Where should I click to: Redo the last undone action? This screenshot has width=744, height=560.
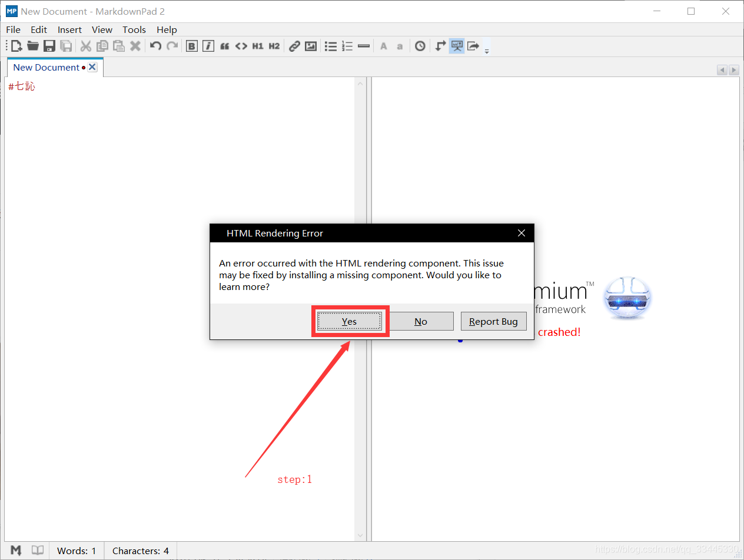tap(172, 46)
